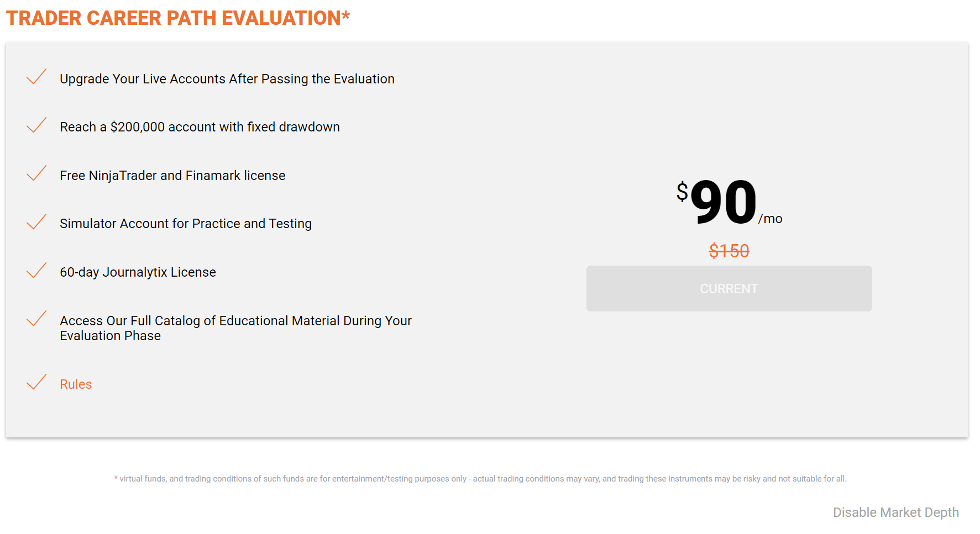The height and width of the screenshot is (534, 980).
Task: Open the Rules link
Action: tap(76, 384)
